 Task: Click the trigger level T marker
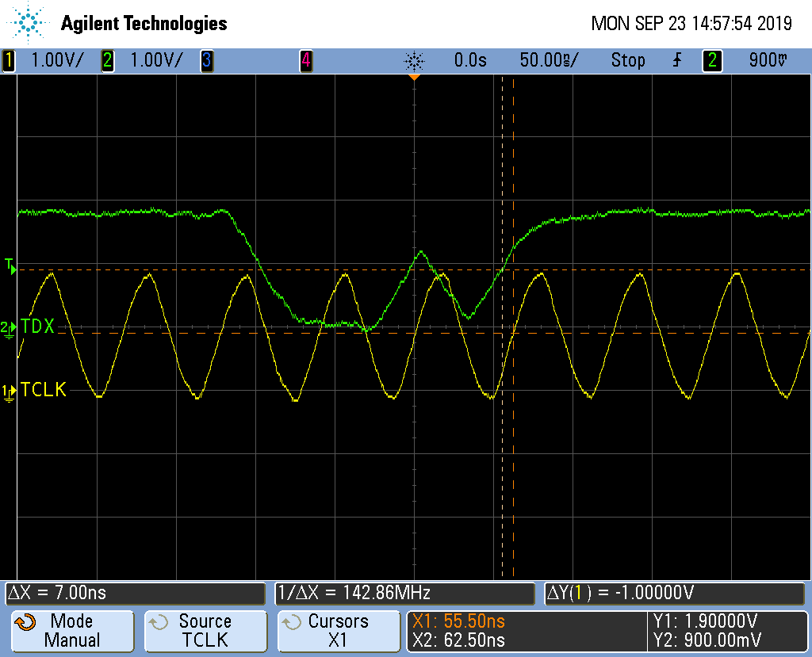click(x=10, y=265)
